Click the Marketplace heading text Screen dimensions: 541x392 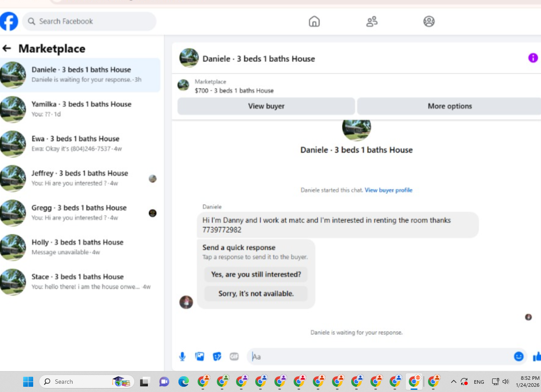pyautogui.click(x=52, y=48)
